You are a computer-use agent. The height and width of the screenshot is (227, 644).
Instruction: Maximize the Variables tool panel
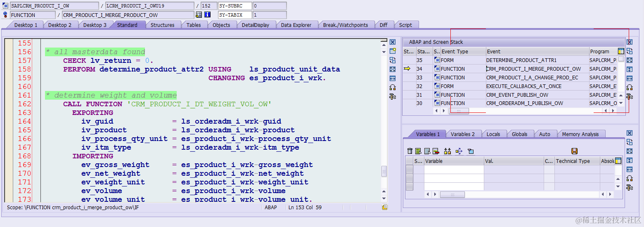pos(630,151)
